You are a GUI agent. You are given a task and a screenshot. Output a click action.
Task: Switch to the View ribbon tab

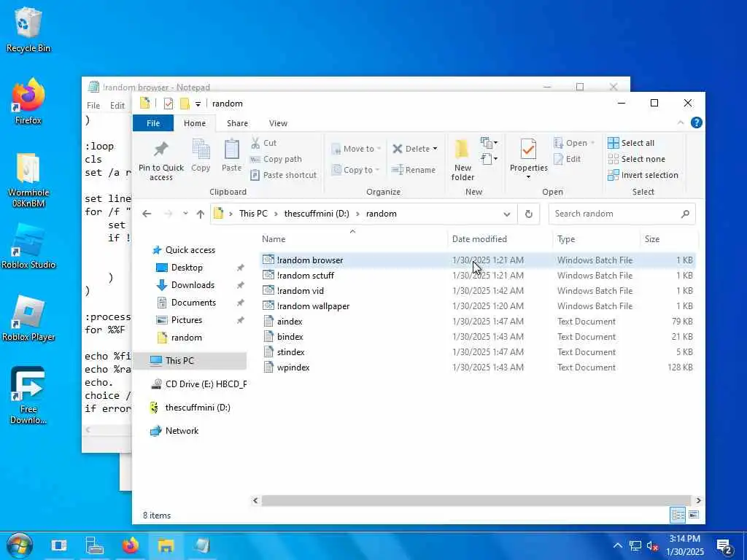pyautogui.click(x=278, y=122)
